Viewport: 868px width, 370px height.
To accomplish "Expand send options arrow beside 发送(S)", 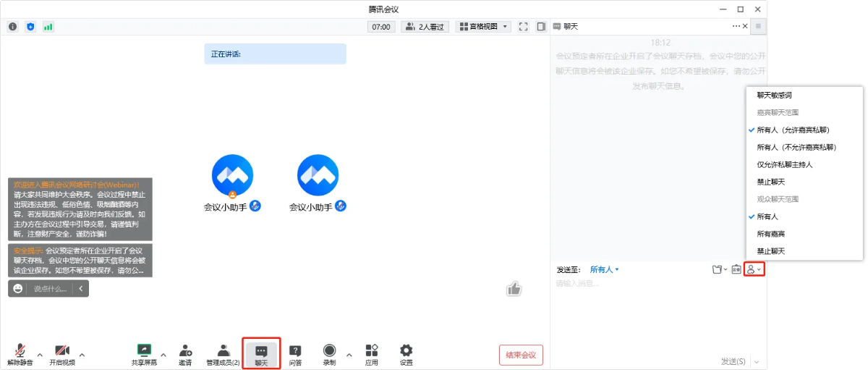I will [757, 361].
